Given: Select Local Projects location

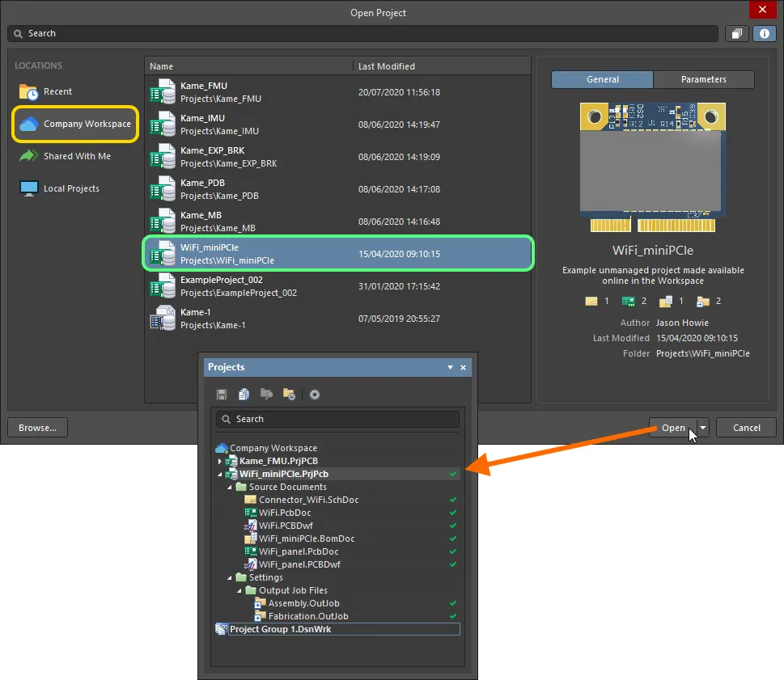Looking at the screenshot, I should tap(60, 189).
